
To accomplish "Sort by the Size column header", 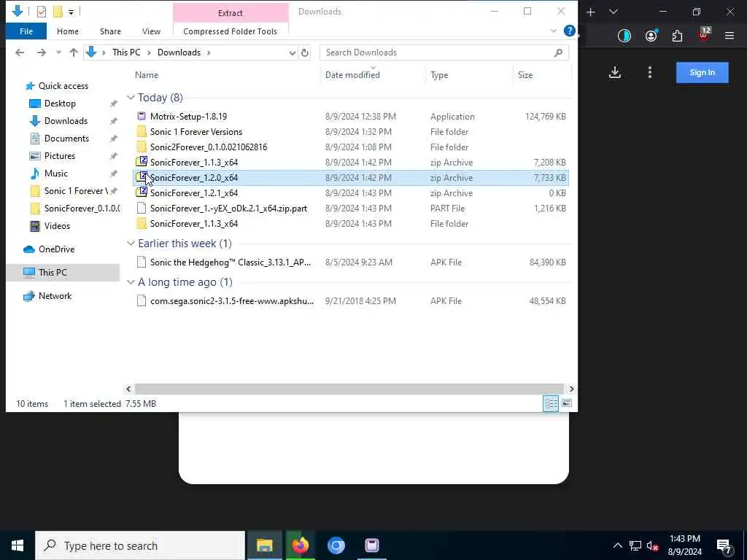I will (525, 75).
